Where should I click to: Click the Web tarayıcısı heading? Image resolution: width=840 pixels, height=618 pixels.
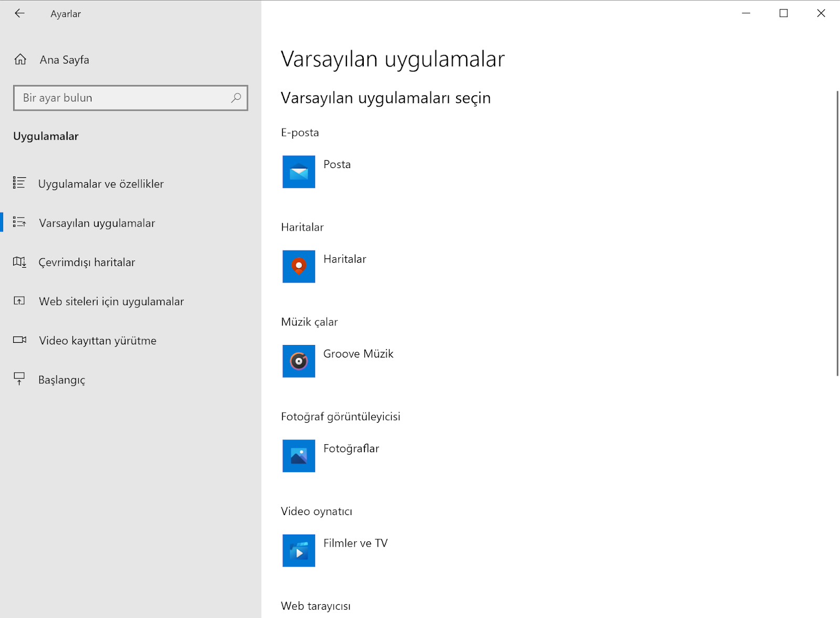point(316,606)
